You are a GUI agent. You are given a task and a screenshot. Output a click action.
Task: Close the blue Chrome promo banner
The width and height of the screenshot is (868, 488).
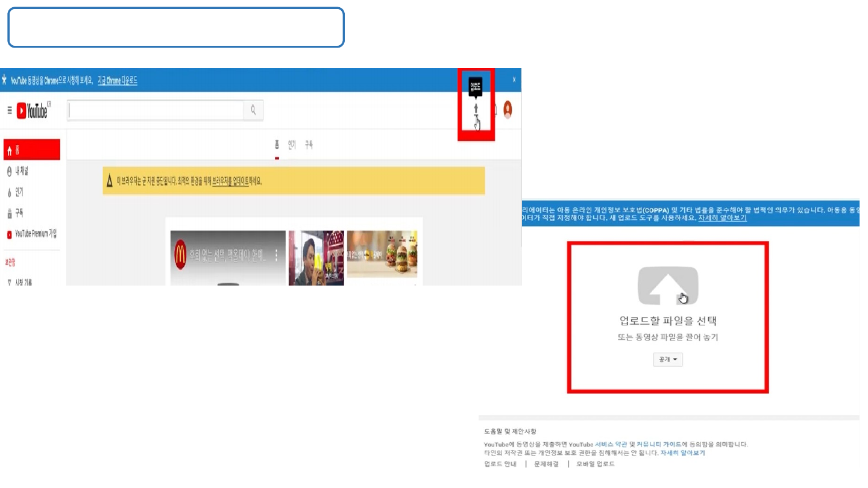[514, 80]
